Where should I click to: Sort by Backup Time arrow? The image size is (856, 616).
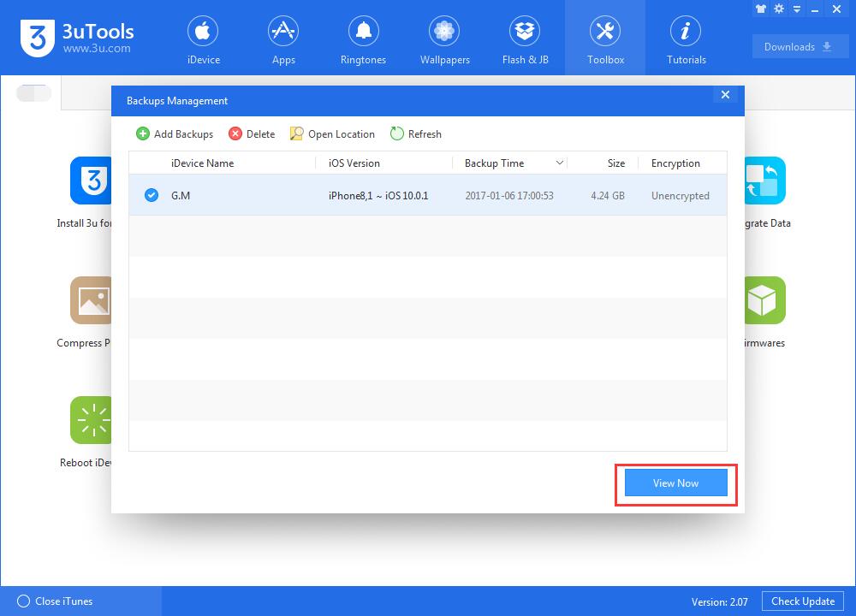[560, 163]
